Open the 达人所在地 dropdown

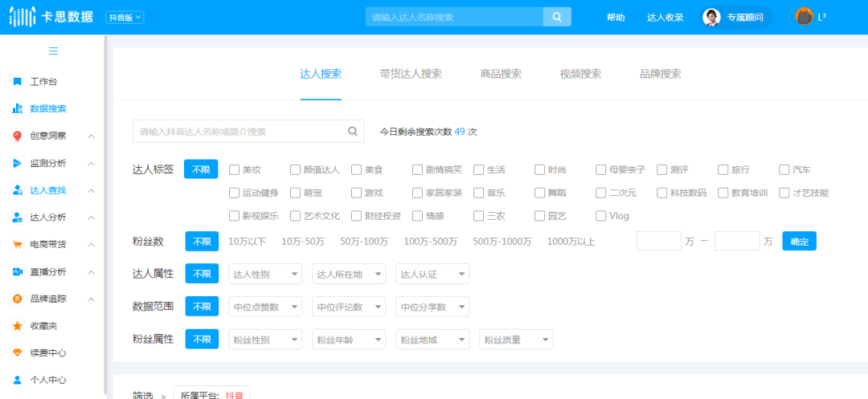coord(349,274)
